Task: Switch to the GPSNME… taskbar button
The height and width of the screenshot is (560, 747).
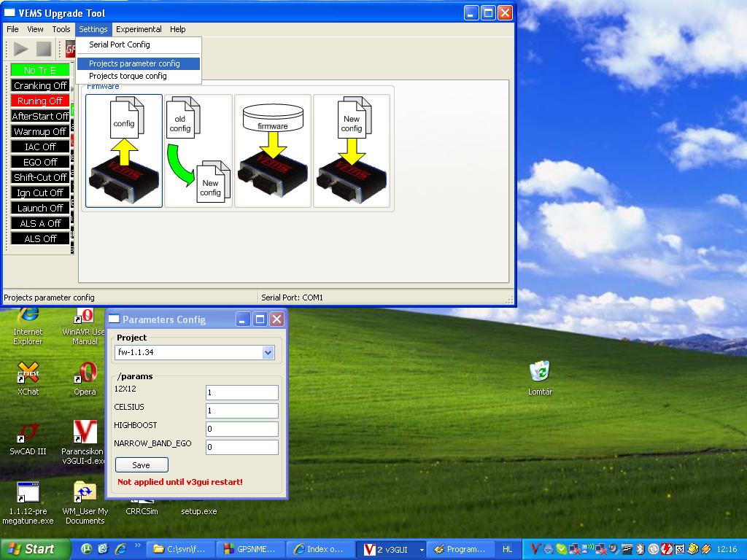Action: point(251,549)
